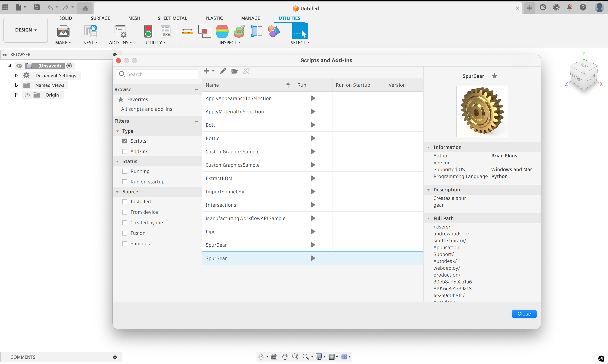Run the Bolt script play button

(x=313, y=125)
